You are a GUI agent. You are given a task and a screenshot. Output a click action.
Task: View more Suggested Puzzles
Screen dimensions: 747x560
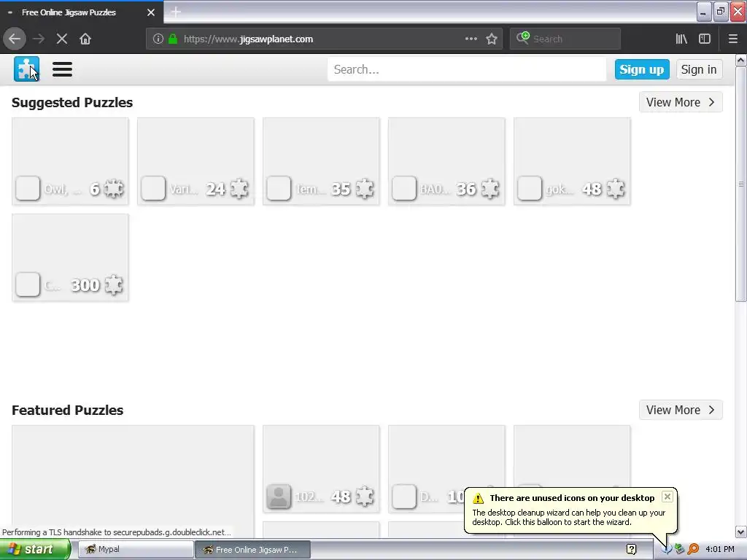[681, 102]
